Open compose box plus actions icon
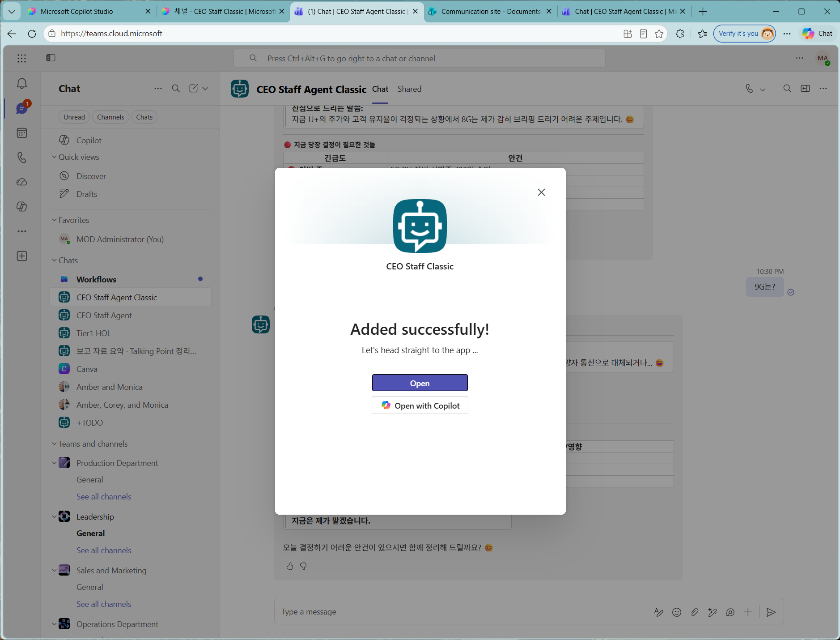This screenshot has height=640, width=840. pos(748,612)
